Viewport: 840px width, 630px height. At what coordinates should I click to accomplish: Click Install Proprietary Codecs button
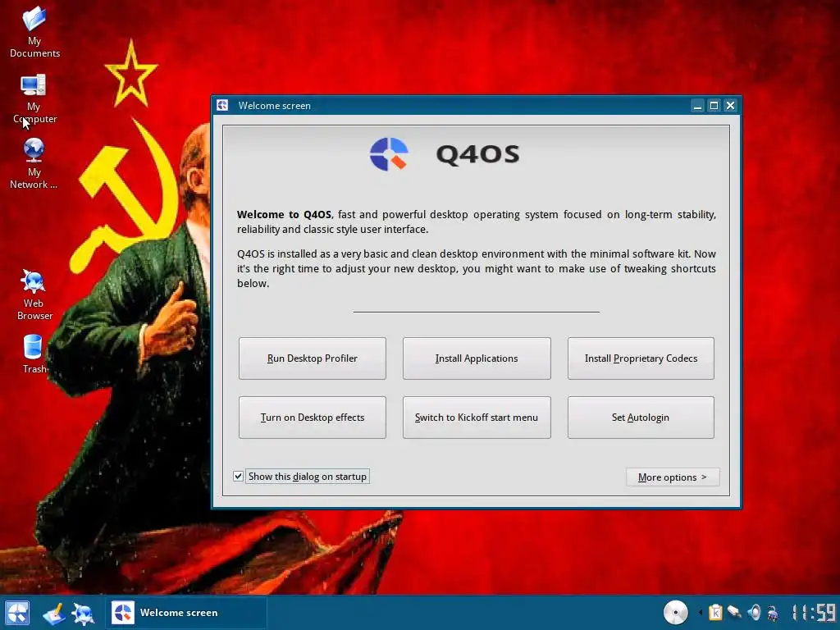pos(641,358)
